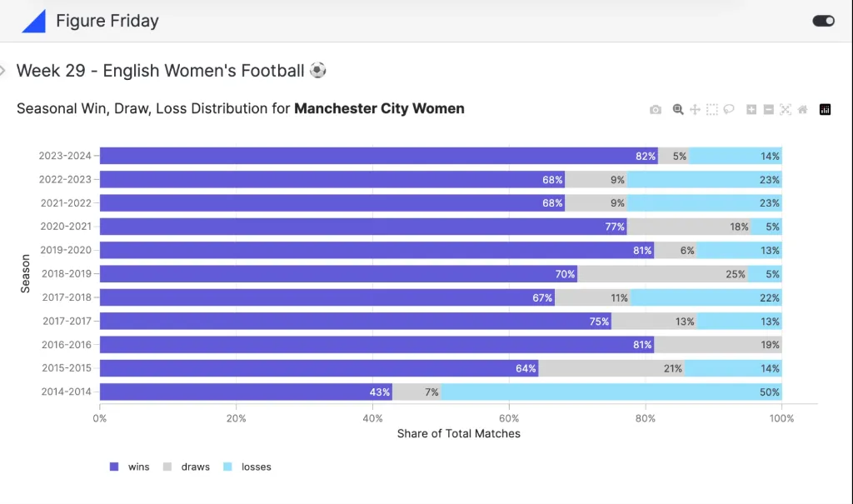The image size is (853, 504).
Task: Open the Plotly logo link icon
Action: pos(826,109)
